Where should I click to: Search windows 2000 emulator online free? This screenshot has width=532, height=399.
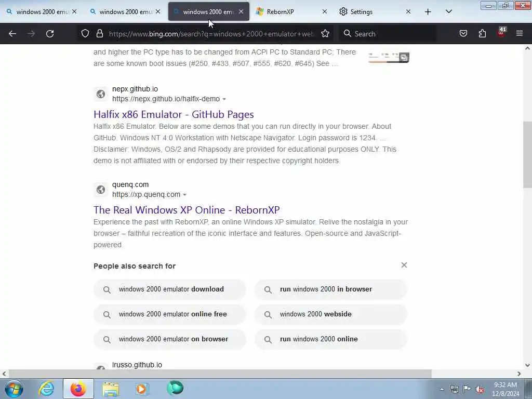point(170,314)
